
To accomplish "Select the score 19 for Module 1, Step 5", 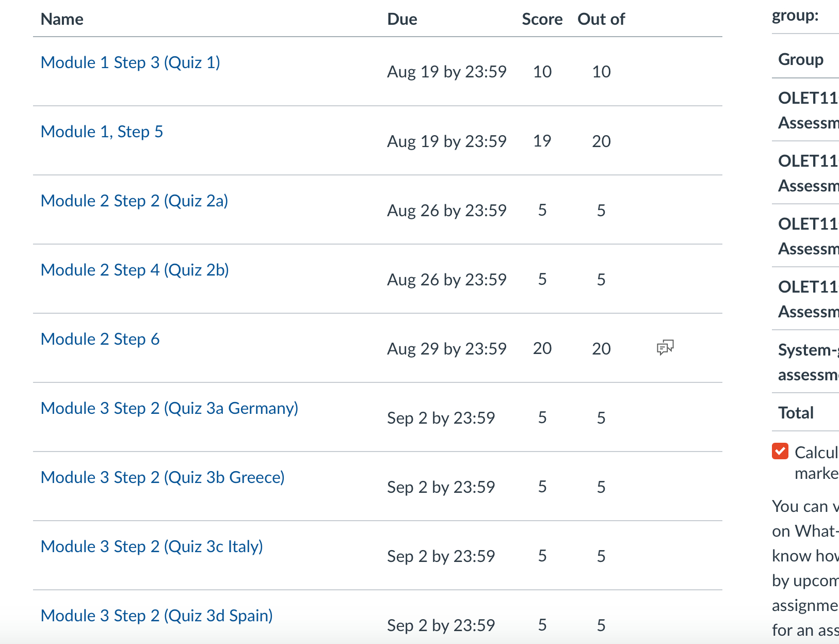I will pyautogui.click(x=542, y=141).
